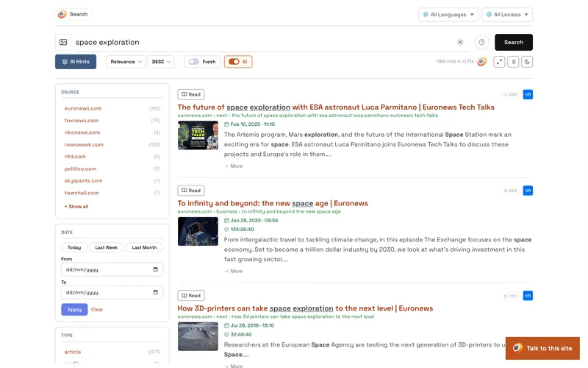Filter by euronews.com source
Image resolution: width=588 pixels, height=368 pixels.
(83, 108)
